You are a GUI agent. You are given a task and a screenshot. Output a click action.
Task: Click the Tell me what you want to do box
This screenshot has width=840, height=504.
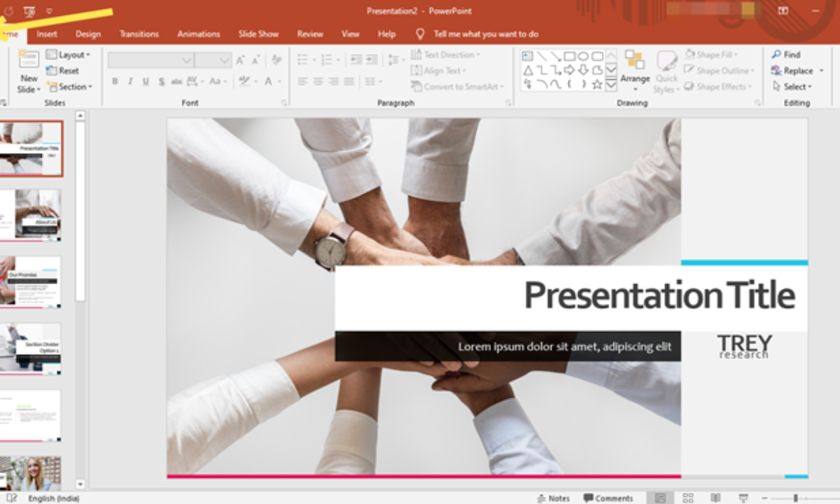(x=478, y=34)
